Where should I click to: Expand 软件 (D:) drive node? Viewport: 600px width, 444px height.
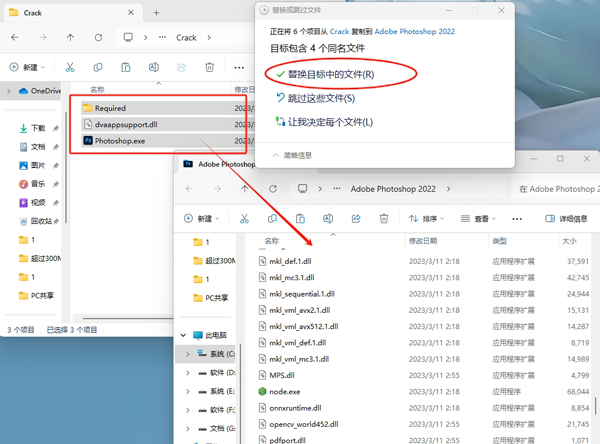[188, 373]
